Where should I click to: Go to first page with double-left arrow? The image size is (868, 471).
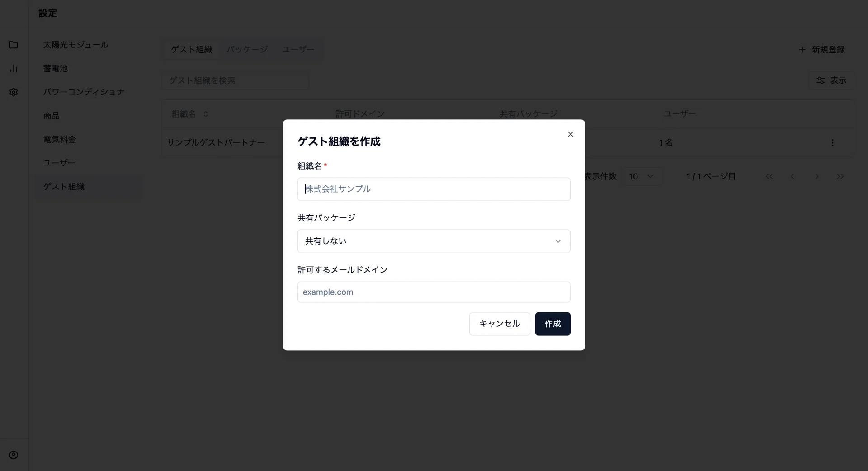[x=769, y=176]
